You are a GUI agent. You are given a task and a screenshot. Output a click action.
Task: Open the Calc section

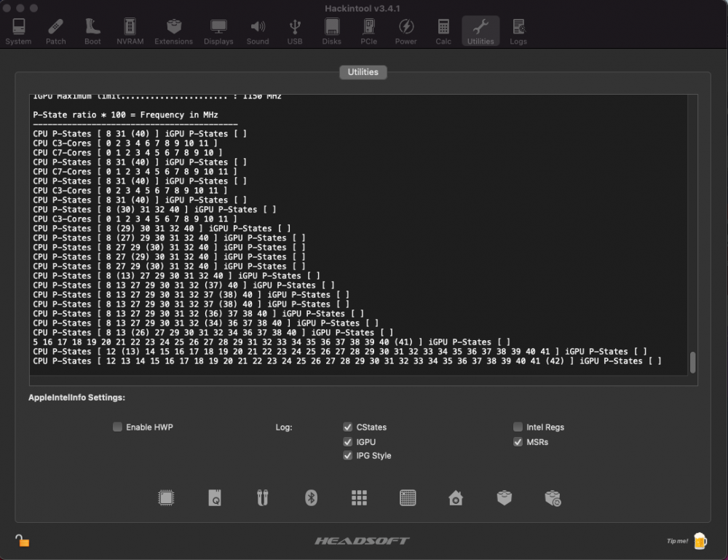click(443, 31)
